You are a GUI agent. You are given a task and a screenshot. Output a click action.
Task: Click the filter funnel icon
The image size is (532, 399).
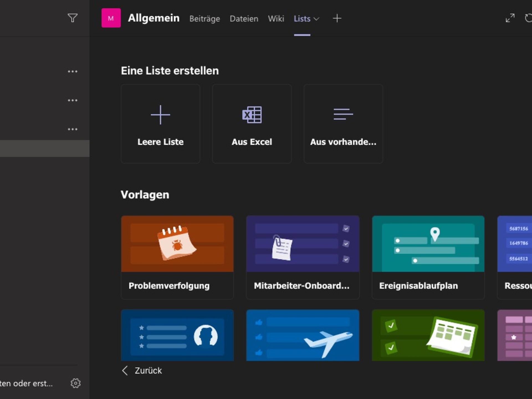tap(73, 18)
